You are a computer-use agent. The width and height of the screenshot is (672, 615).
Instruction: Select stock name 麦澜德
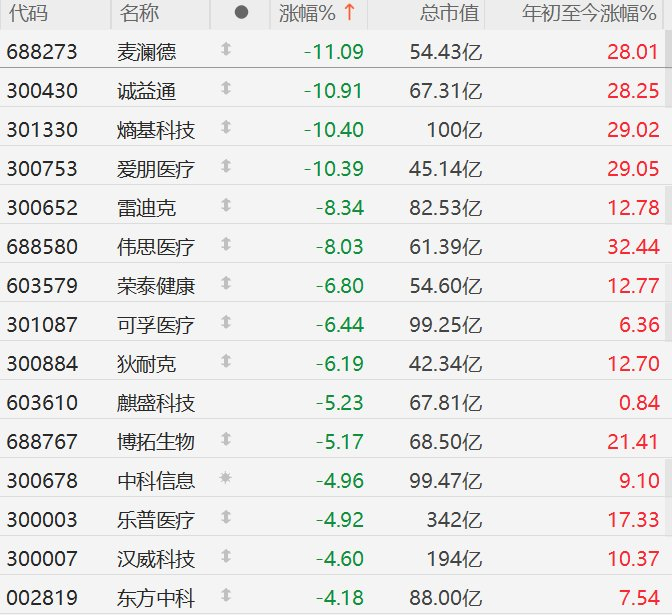(x=147, y=52)
